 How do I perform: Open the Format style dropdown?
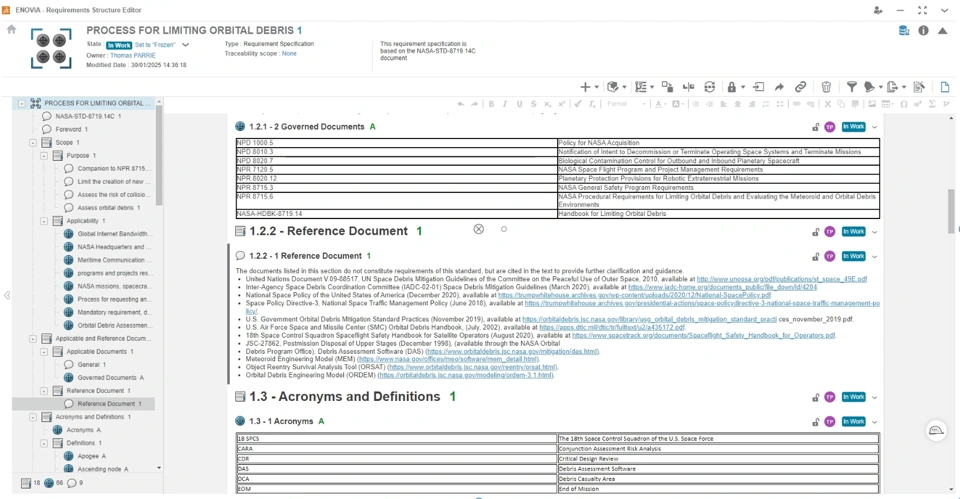(626, 104)
